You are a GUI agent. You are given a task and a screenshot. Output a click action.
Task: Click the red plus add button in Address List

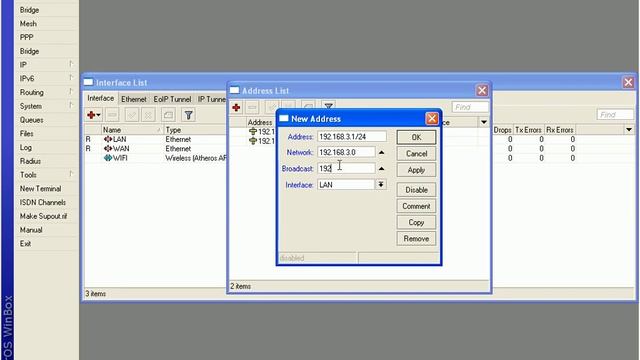coord(236,108)
